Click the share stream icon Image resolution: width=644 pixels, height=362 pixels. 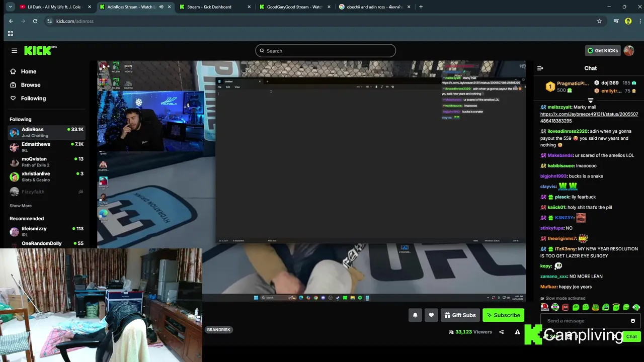pos(501,332)
